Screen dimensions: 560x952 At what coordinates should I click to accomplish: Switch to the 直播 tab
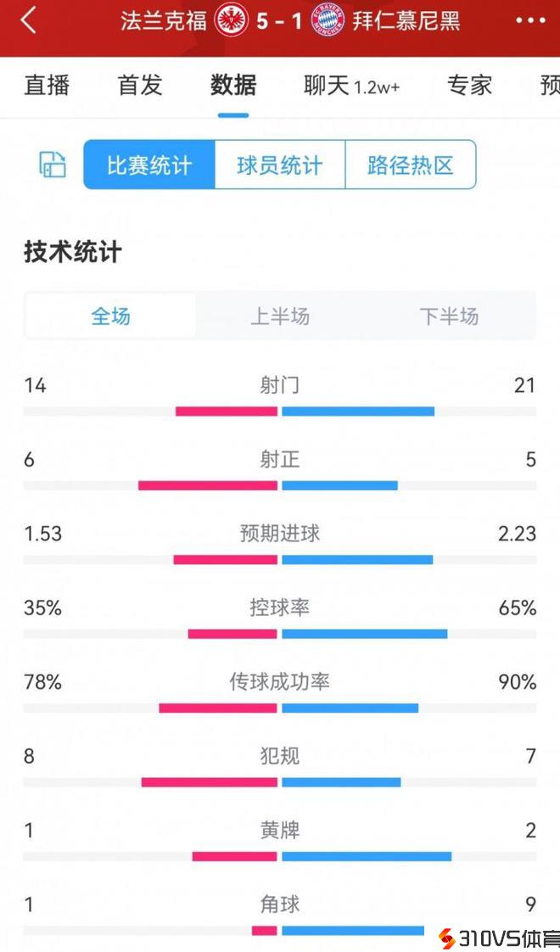pos(47,86)
